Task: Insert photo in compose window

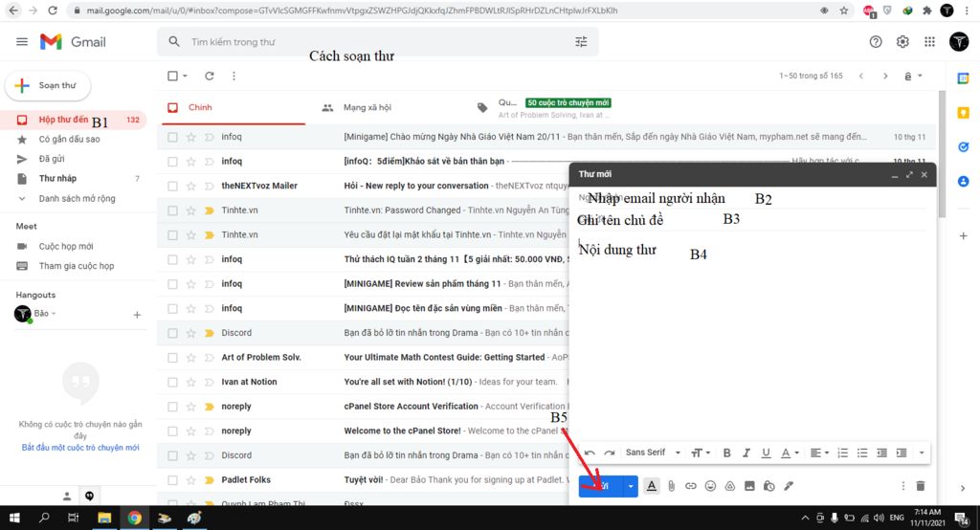Action: pyautogui.click(x=749, y=486)
